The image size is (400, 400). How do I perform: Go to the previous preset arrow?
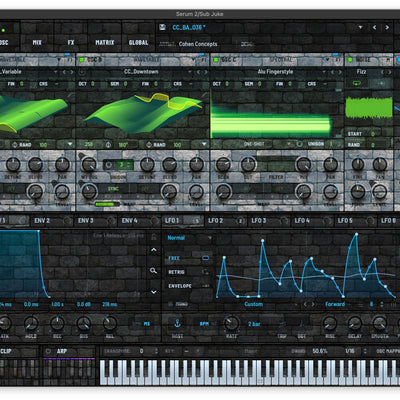tap(374, 27)
